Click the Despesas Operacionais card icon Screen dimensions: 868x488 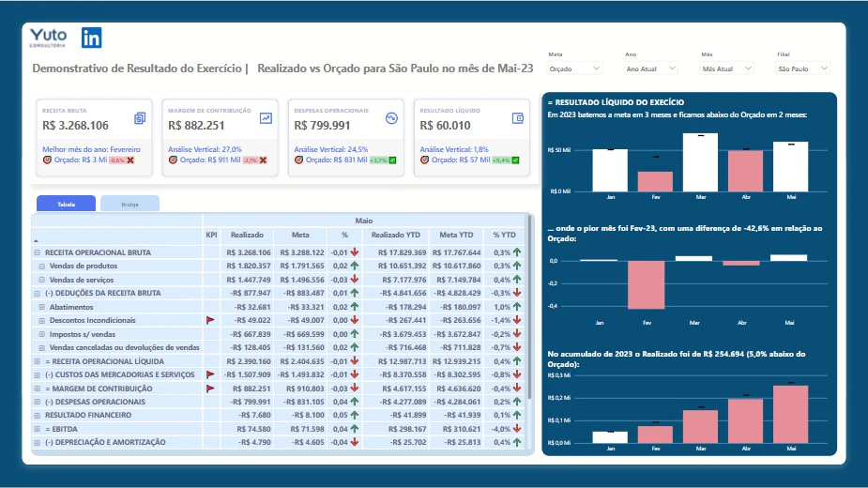391,118
